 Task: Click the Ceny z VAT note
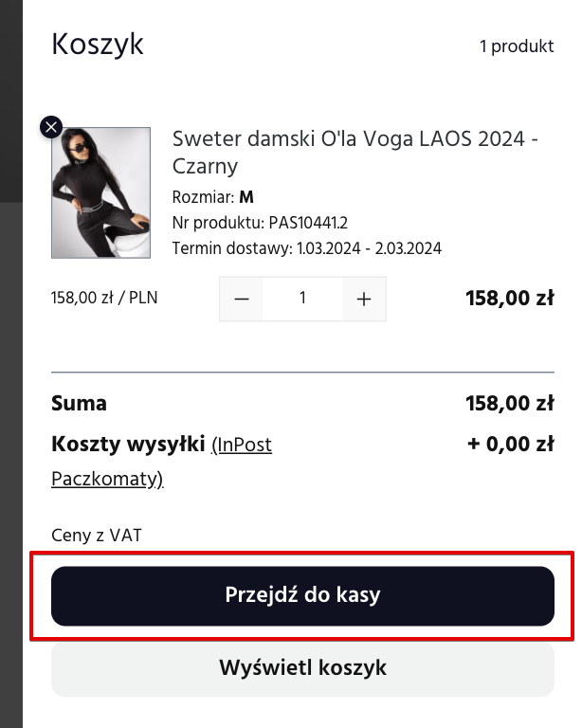click(x=97, y=536)
